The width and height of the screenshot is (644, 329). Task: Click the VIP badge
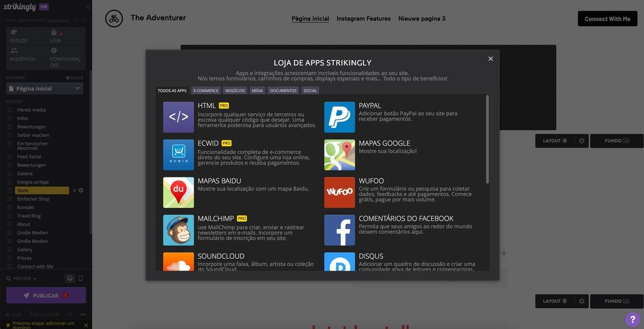pos(44,7)
